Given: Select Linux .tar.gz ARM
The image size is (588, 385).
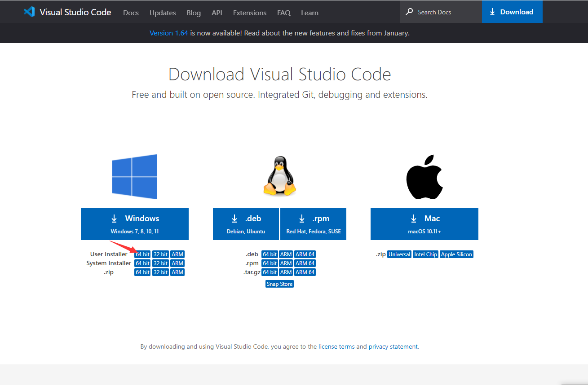Looking at the screenshot, I should tap(286, 272).
